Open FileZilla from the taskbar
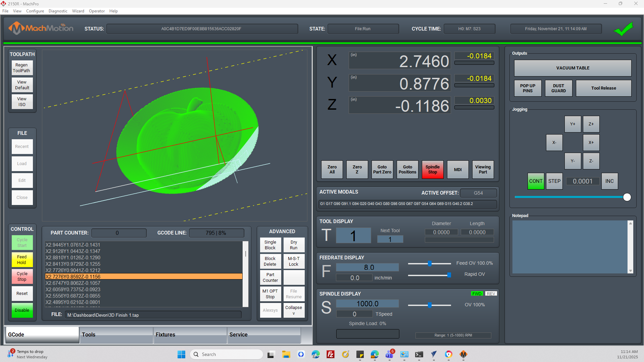 click(x=331, y=354)
